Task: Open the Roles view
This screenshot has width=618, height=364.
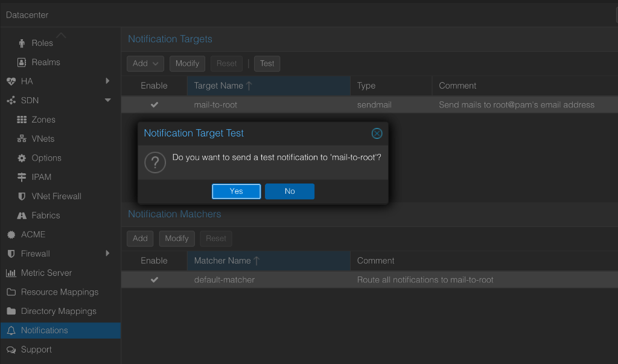Action: click(x=42, y=43)
